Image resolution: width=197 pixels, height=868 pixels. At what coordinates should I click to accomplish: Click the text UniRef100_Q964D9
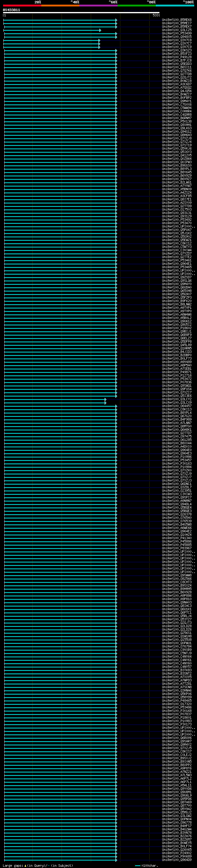(176, 860)
